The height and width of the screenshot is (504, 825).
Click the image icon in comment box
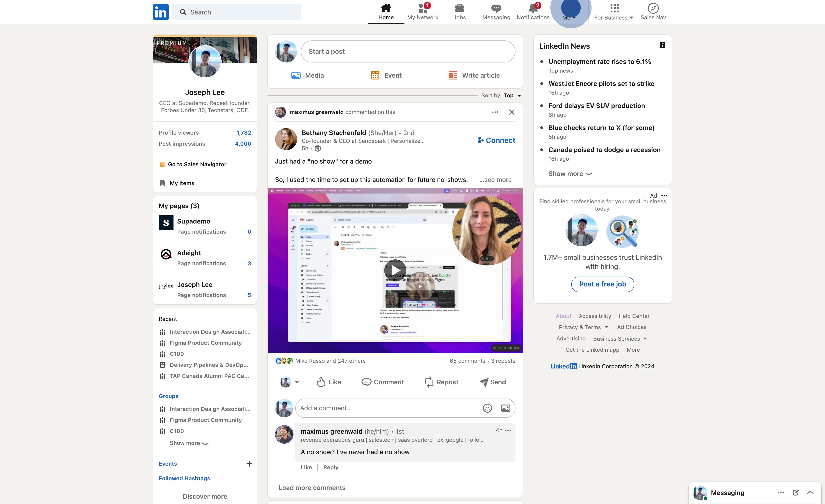tap(505, 408)
